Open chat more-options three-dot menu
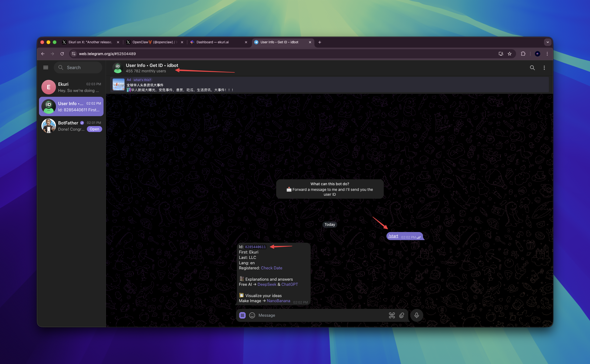The height and width of the screenshot is (364, 590). (544, 68)
